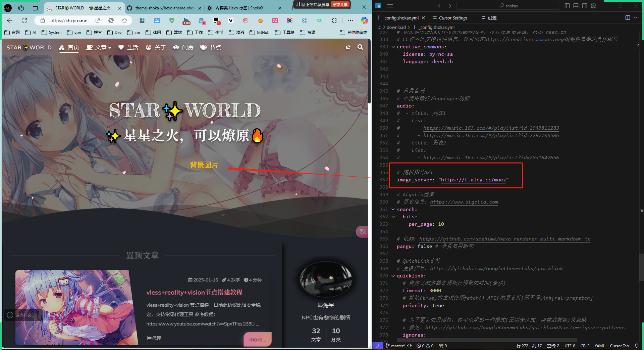Toggle dark mode moon icon on site
Screen dimensions: 644x350
pos(348,47)
